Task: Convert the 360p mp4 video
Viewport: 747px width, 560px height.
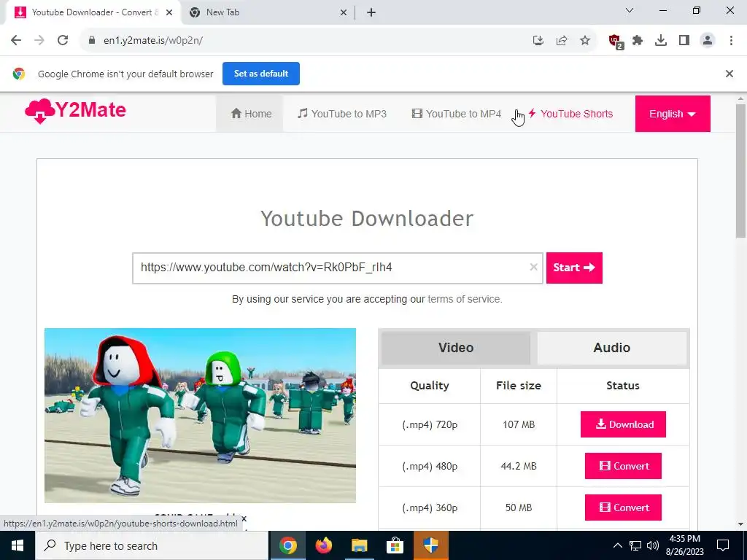Action: point(623,507)
